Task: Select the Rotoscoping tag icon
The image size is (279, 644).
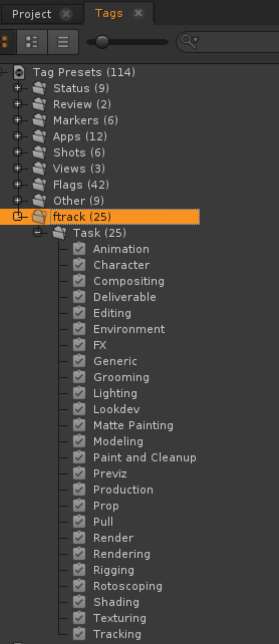Action: click(x=79, y=586)
